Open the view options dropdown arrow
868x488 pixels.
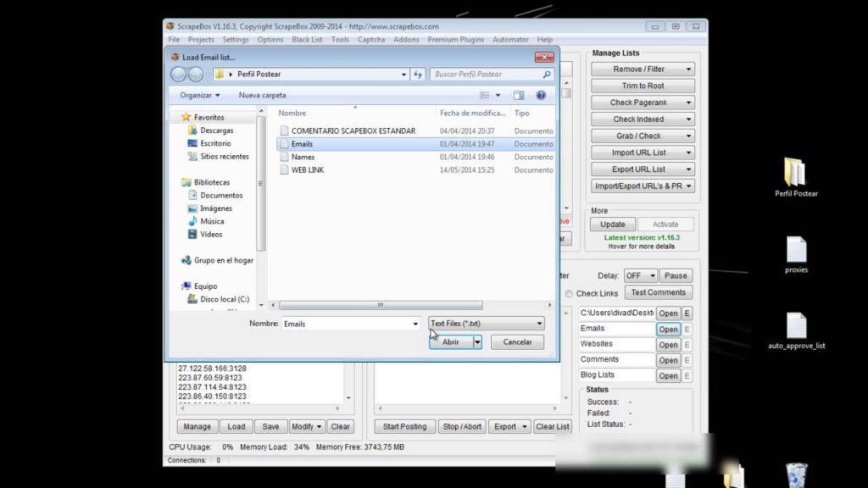(498, 95)
